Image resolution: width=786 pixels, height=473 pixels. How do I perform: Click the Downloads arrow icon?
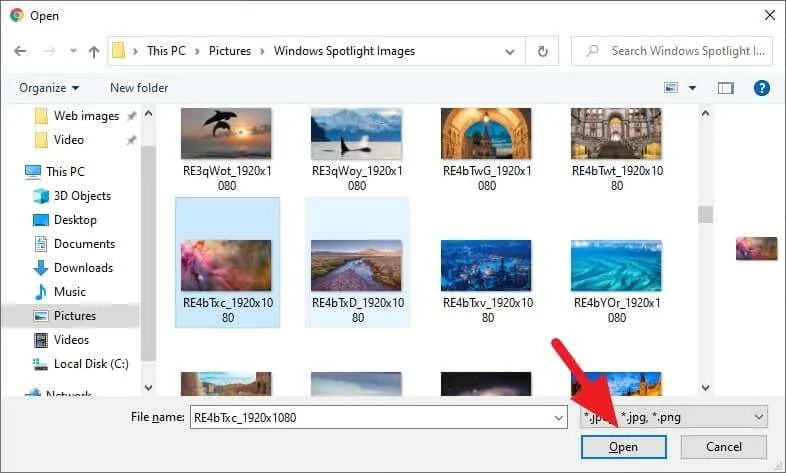point(41,268)
